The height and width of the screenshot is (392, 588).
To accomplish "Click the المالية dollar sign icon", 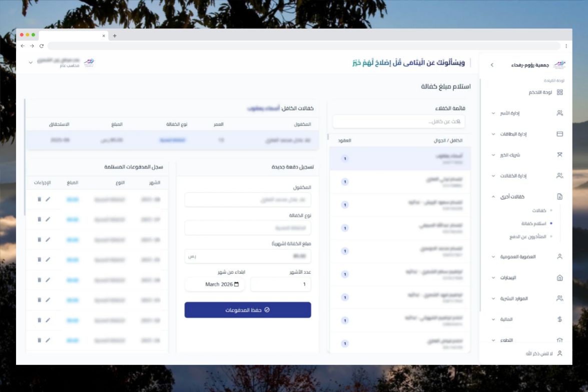I will [x=559, y=319].
